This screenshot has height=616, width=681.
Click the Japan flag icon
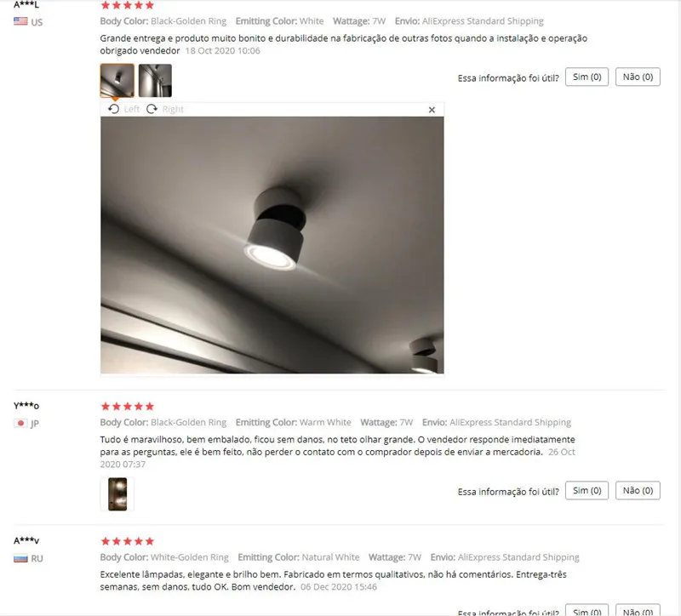tap(20, 423)
